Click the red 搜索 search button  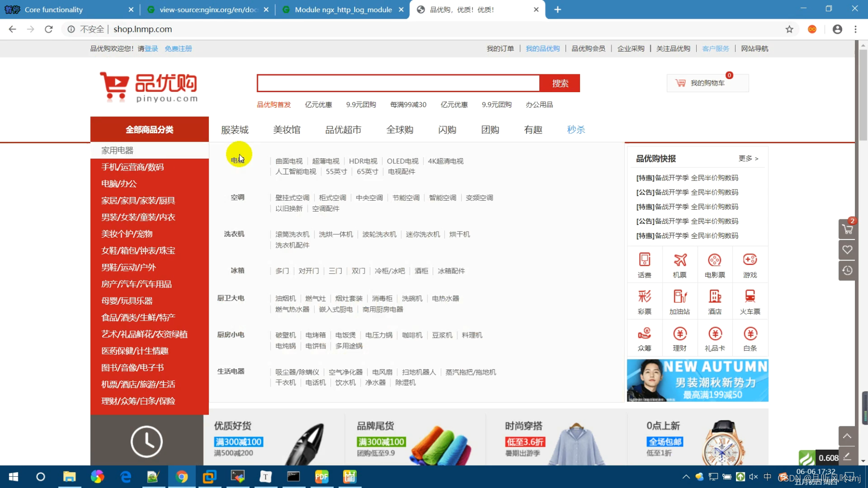pyautogui.click(x=559, y=83)
